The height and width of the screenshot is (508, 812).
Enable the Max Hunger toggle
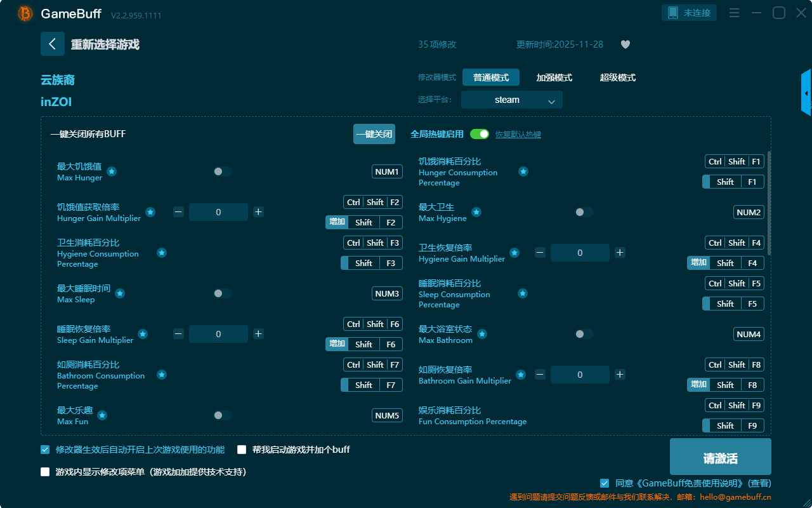click(223, 171)
